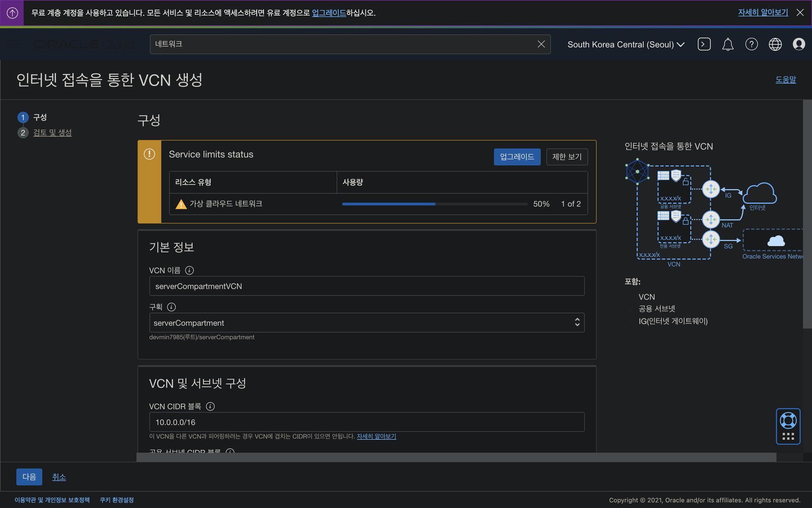Select step 1 구성 in the wizard

[x=40, y=117]
